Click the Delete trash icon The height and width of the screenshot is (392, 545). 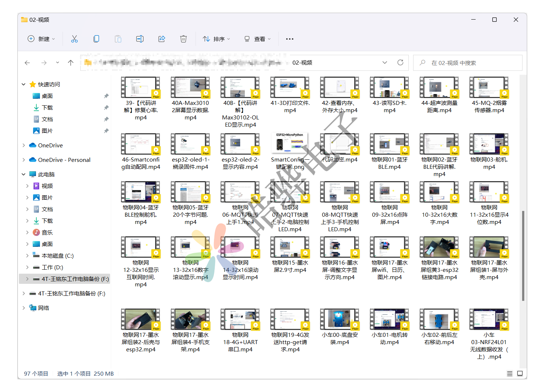point(183,39)
